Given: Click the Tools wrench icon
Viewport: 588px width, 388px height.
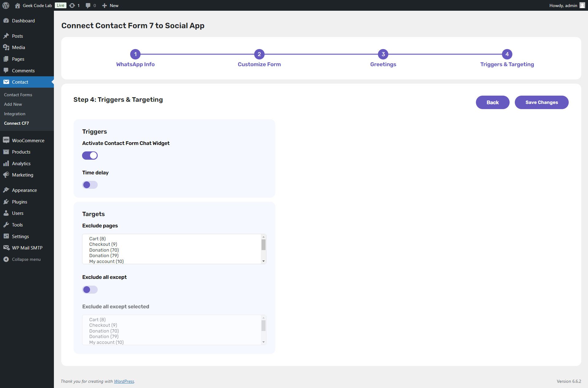Looking at the screenshot, I should tap(6, 225).
